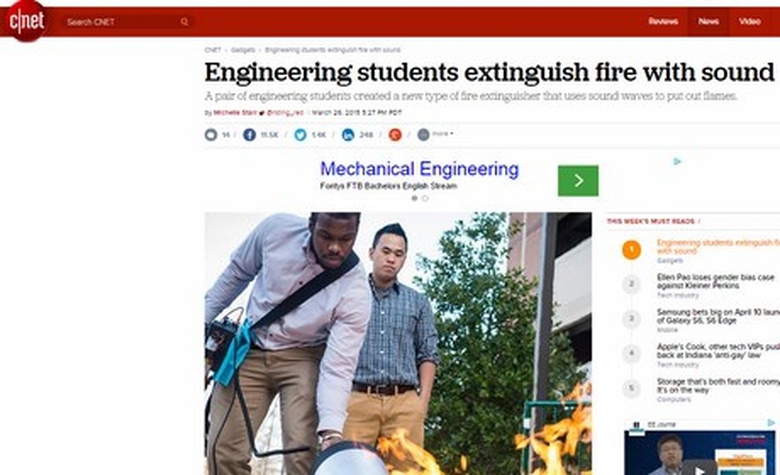Click the green arrow ad button

point(578,181)
